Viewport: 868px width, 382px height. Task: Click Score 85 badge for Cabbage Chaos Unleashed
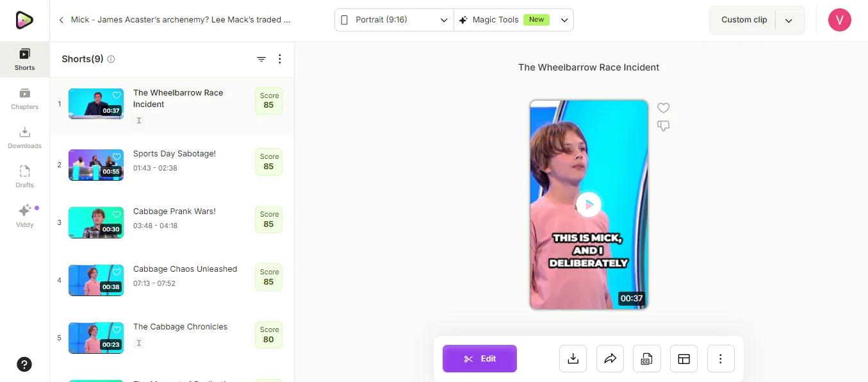[x=268, y=277]
